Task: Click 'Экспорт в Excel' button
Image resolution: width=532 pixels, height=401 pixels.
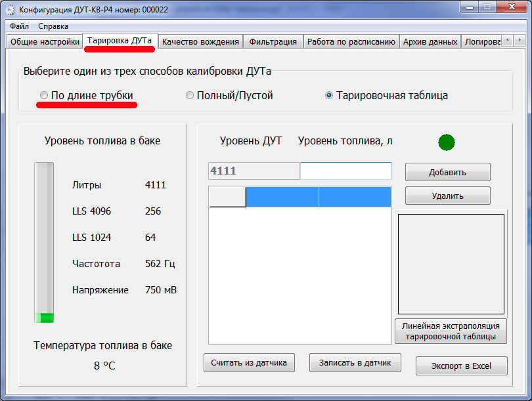Action: coord(462,366)
